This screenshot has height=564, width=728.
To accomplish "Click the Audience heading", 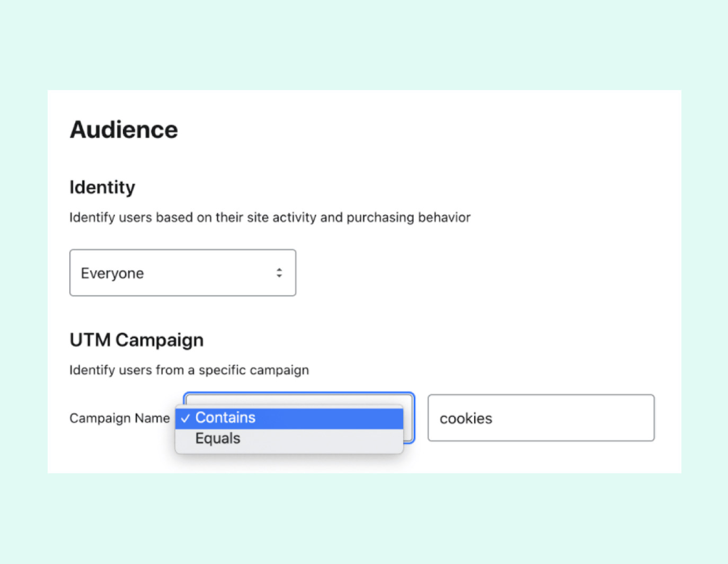I will [x=123, y=129].
